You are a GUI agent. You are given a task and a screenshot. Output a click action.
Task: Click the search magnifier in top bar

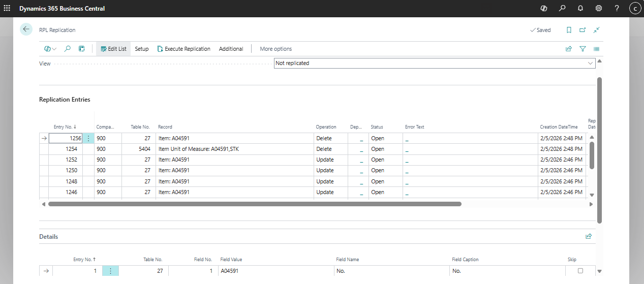562,8
